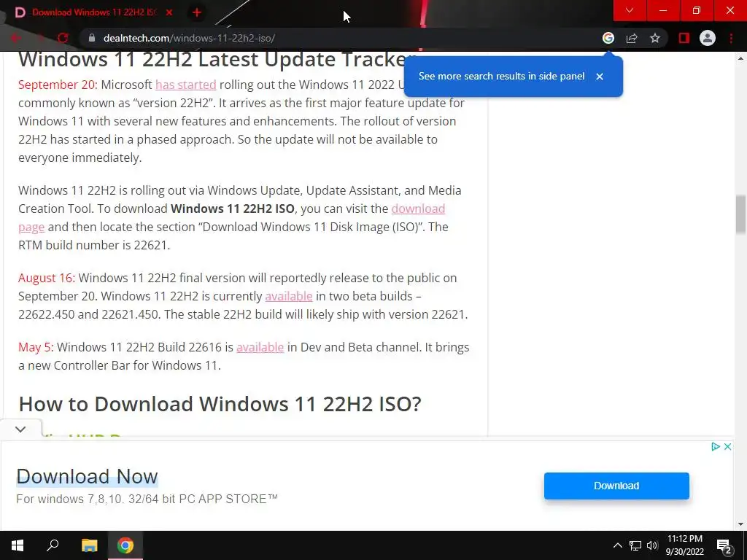The image size is (747, 560).
Task: Click the address bar URL dealntech.com
Action: point(189,38)
